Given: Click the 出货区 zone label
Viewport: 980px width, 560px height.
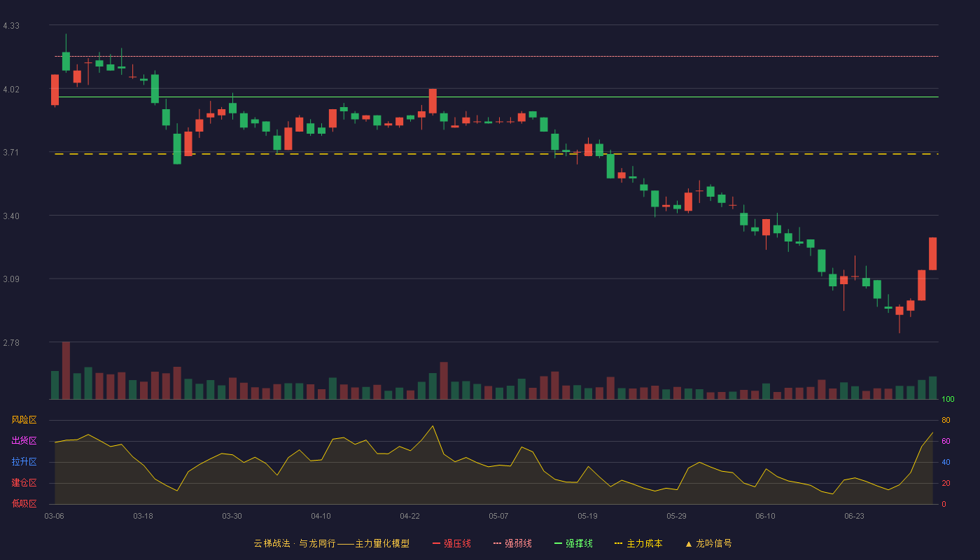Looking at the screenshot, I should click(24, 441).
